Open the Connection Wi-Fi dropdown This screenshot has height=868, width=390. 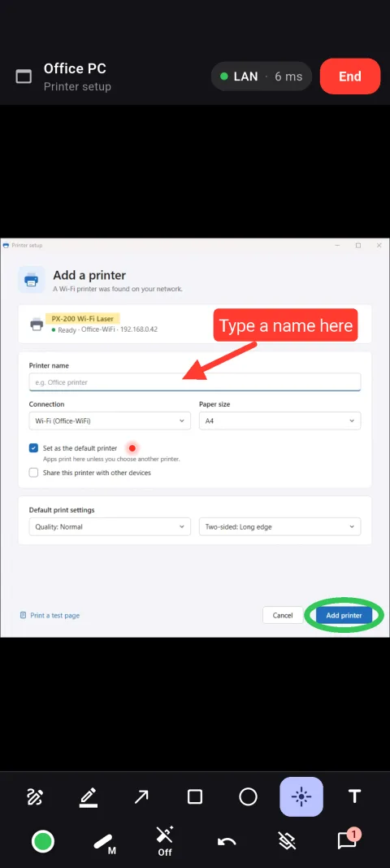coord(110,421)
